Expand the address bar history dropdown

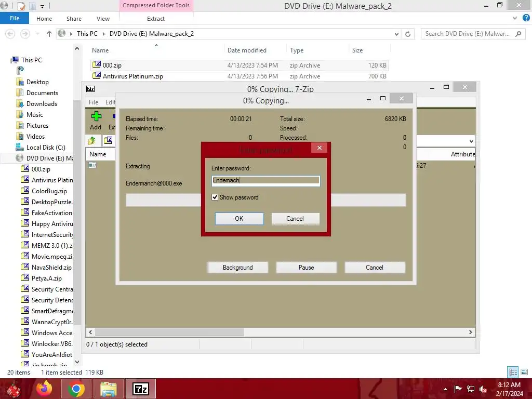click(396, 34)
